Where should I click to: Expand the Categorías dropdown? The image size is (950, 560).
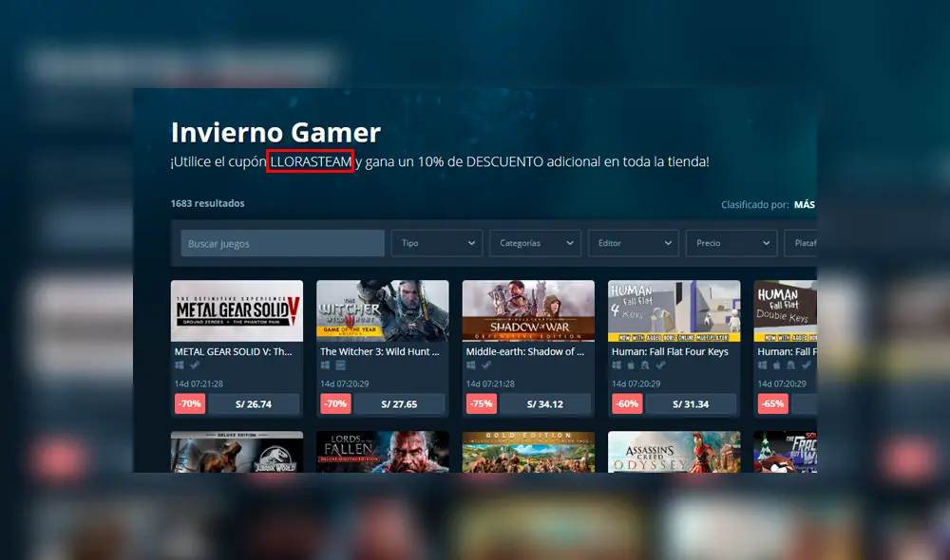(535, 243)
